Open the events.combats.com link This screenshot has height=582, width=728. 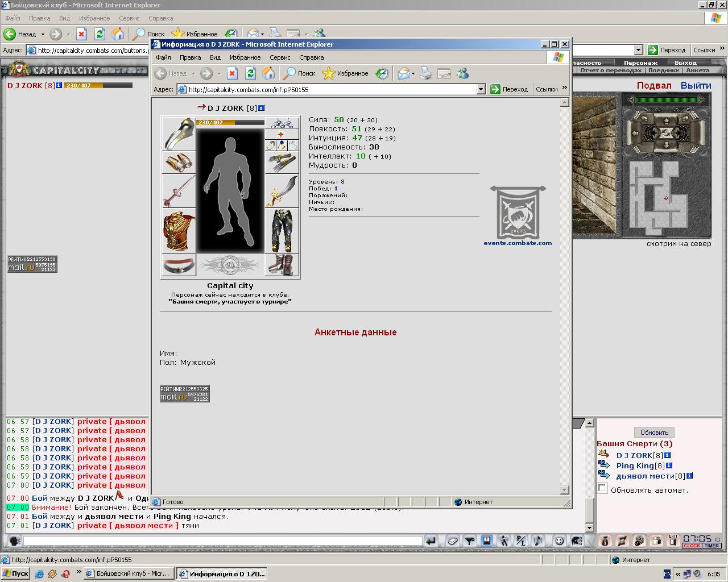tap(518, 243)
